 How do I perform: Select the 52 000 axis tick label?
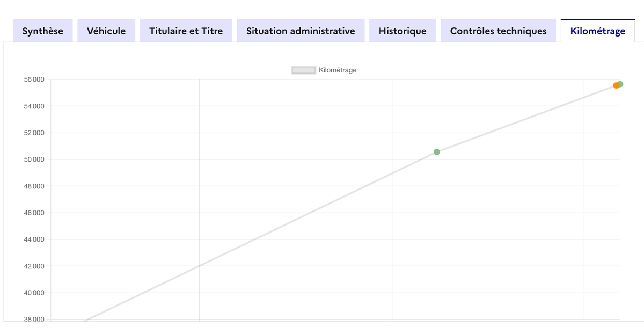pos(34,133)
